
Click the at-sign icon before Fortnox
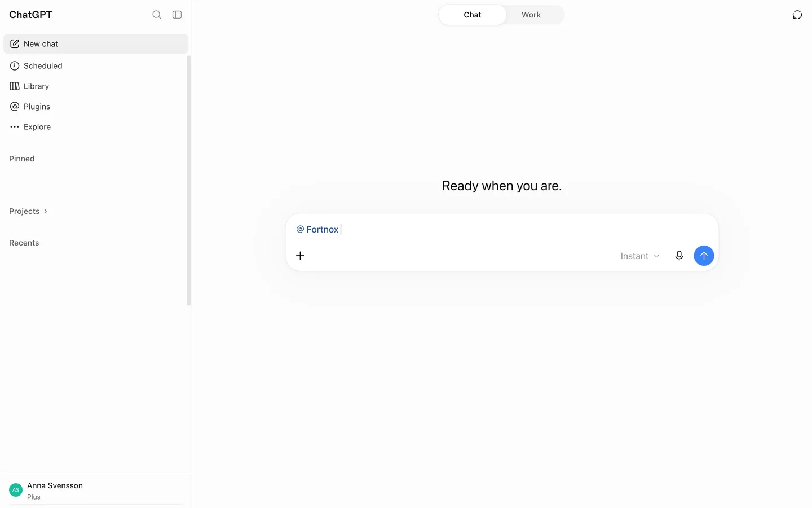[300, 229]
